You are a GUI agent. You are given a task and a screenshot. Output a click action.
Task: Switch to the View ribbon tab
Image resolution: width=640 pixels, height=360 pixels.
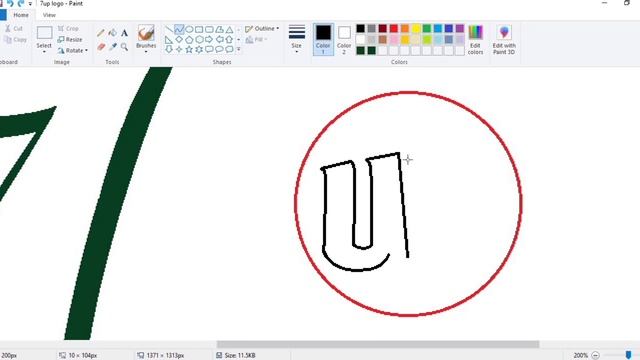(49, 15)
